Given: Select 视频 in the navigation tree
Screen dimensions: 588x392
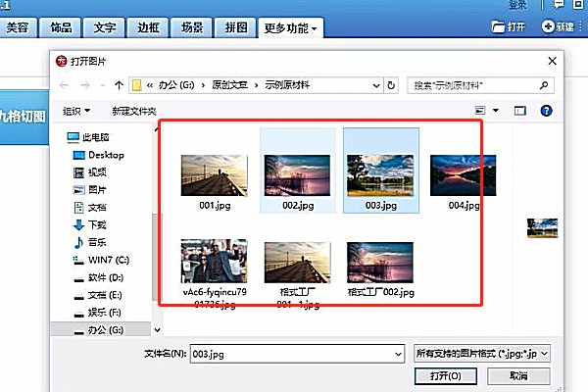Looking at the screenshot, I should [x=89, y=172].
